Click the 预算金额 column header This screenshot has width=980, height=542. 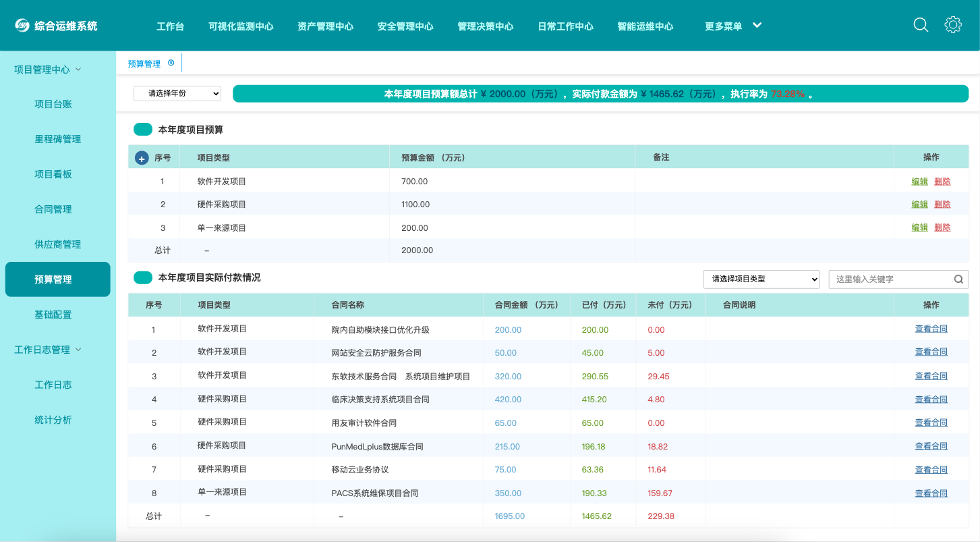click(x=433, y=157)
